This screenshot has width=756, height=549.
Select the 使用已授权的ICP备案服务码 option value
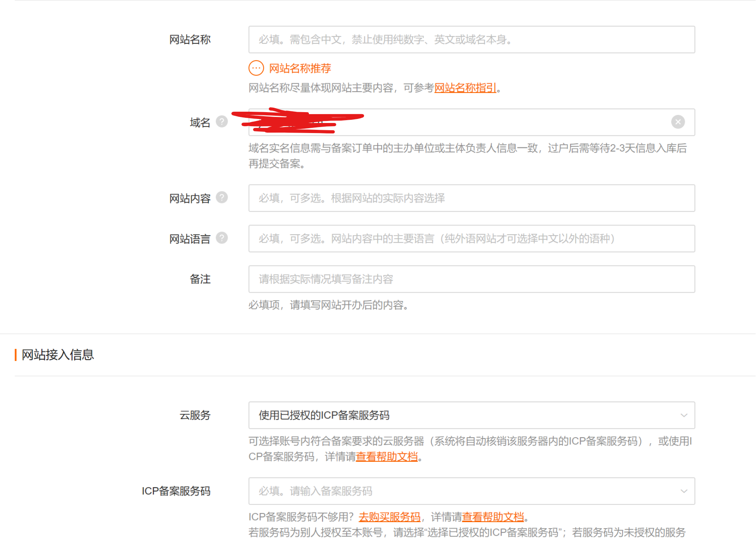[x=325, y=416]
